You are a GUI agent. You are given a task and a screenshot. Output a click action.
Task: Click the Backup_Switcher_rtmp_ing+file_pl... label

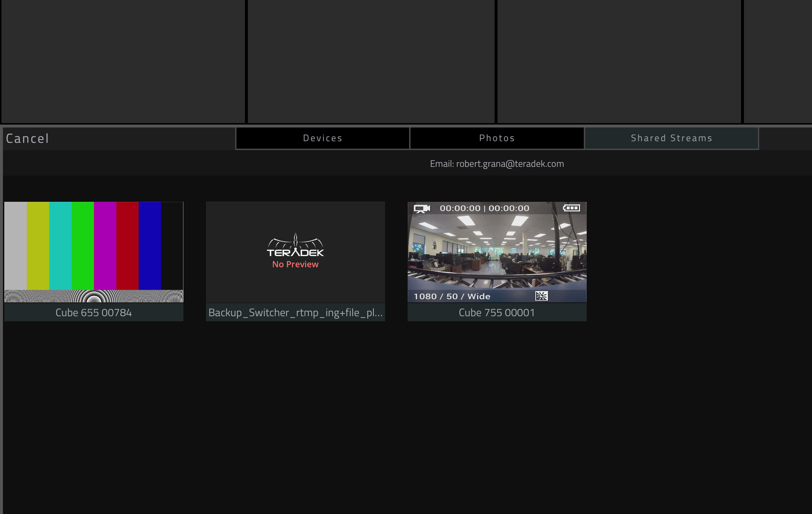296,313
